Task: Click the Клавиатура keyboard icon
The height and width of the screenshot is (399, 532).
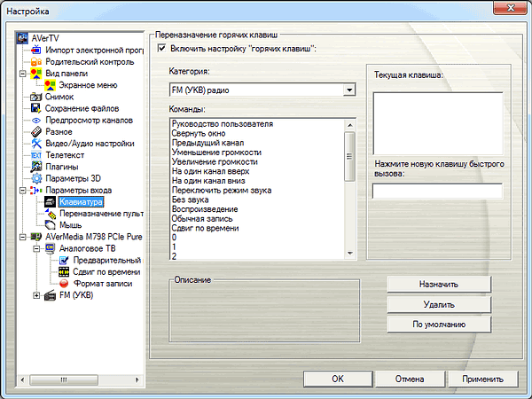Action: point(50,202)
